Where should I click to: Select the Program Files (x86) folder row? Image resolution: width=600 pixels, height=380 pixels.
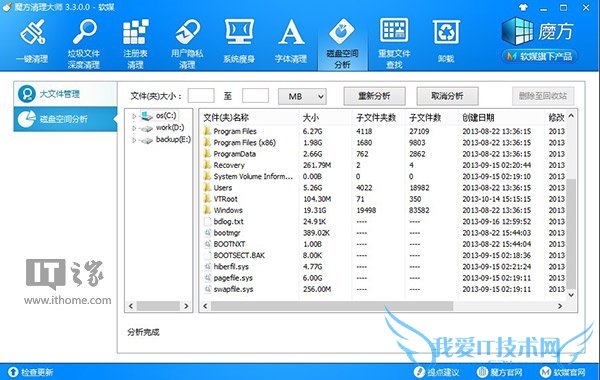(383, 142)
